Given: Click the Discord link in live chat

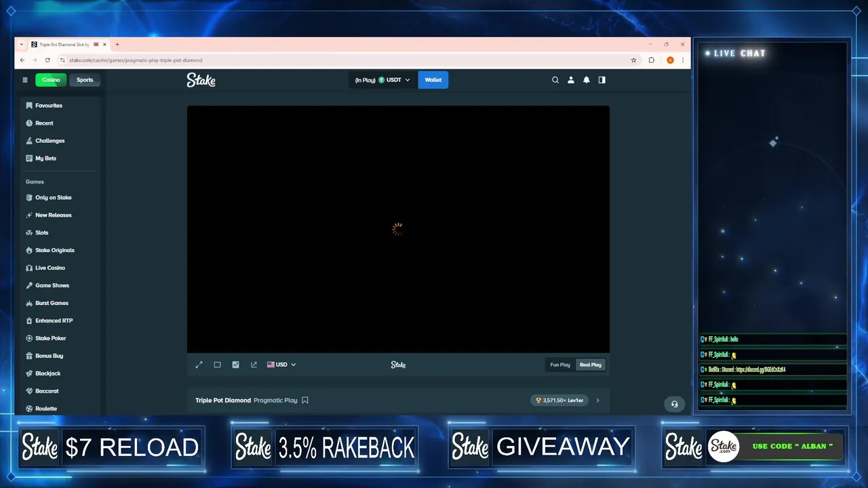Looking at the screenshot, I should (761, 370).
